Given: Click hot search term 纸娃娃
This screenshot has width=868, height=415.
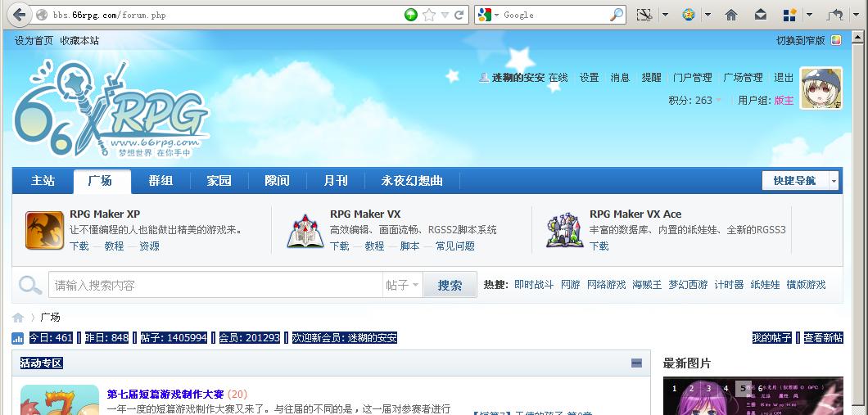Looking at the screenshot, I should [765, 284].
